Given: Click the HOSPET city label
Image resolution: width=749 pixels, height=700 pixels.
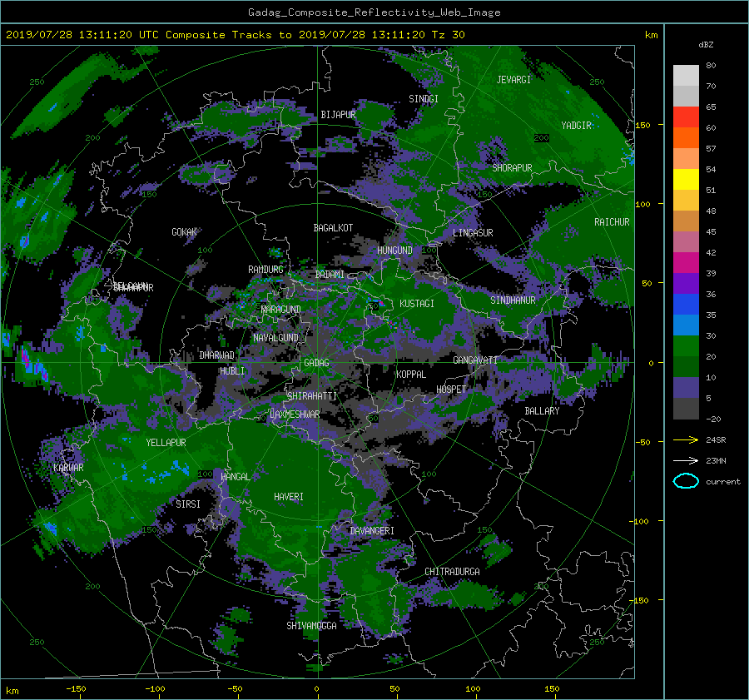Looking at the screenshot, I should click(451, 390).
